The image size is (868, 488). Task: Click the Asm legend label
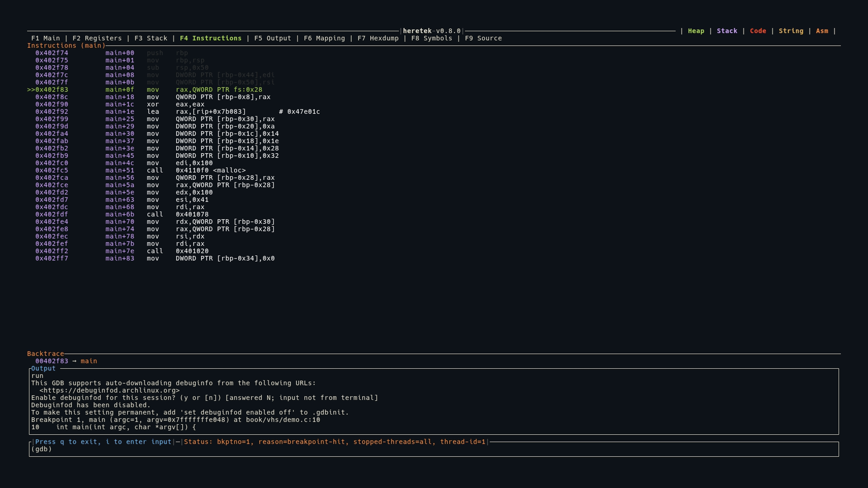[822, 31]
